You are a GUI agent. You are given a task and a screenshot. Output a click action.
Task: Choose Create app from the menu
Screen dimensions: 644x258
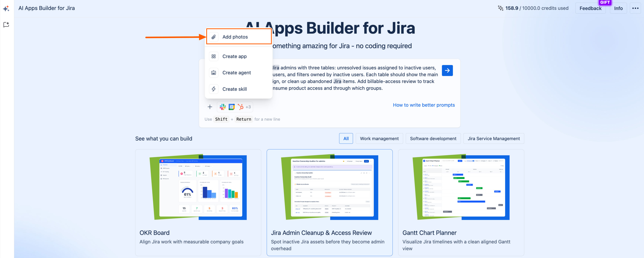point(238,56)
